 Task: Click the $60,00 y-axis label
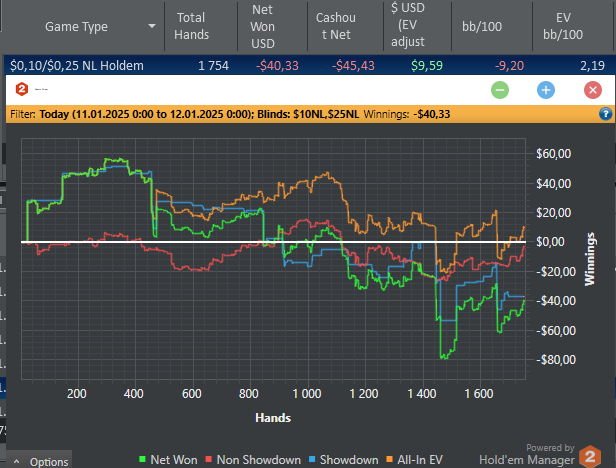tap(554, 153)
